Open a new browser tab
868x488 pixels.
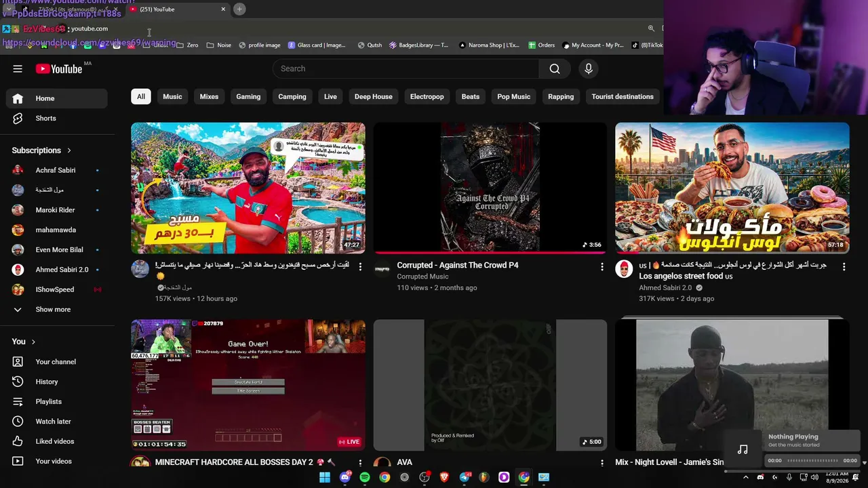pyautogui.click(x=239, y=9)
